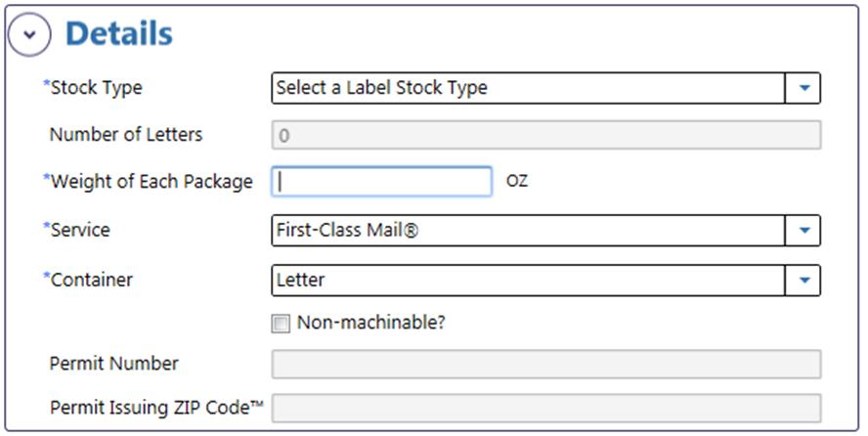Screen dimensions: 868x436
Task: Click the 'Non-machinable?' label text
Action: tap(371, 323)
